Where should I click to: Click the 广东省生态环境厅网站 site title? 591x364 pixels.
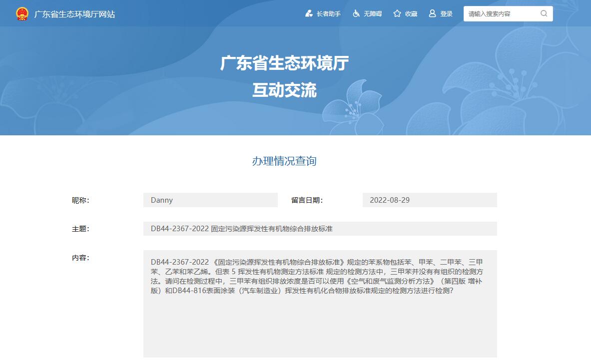click(75, 14)
